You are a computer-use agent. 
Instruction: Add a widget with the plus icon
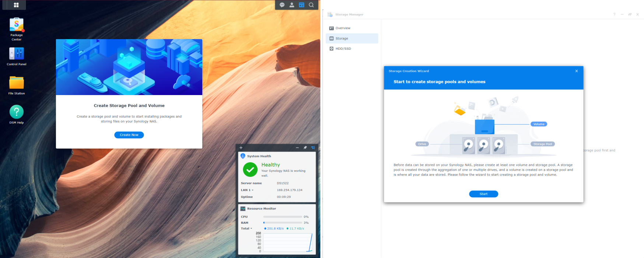click(241, 148)
